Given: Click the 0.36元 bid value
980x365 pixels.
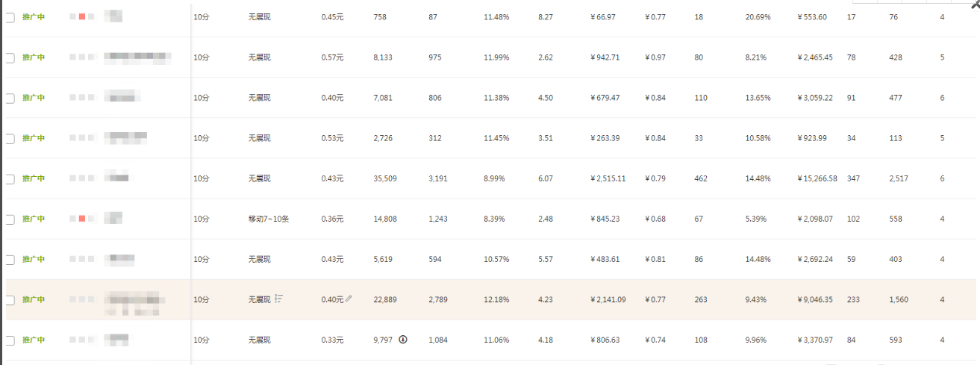Looking at the screenshot, I should pyautogui.click(x=333, y=219).
